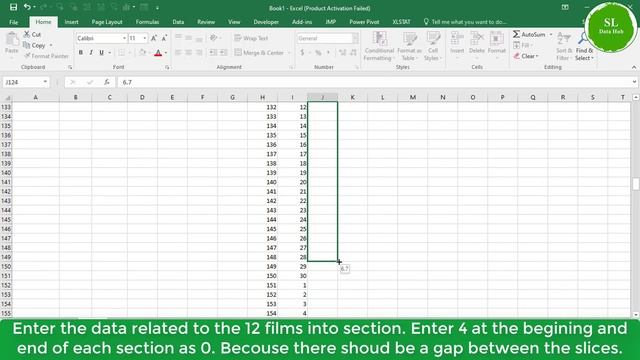The height and width of the screenshot is (360, 640).
Task: Click the Save icon in title bar
Action: tap(13, 7)
